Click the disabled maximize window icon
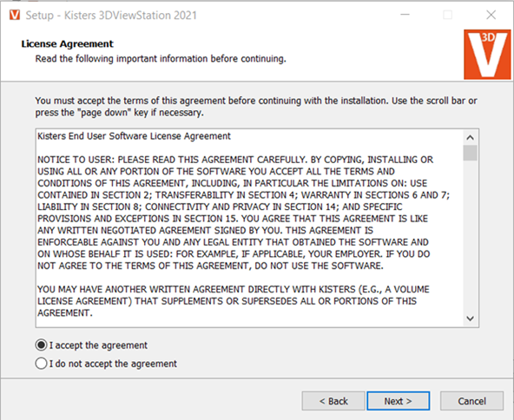 [447, 15]
